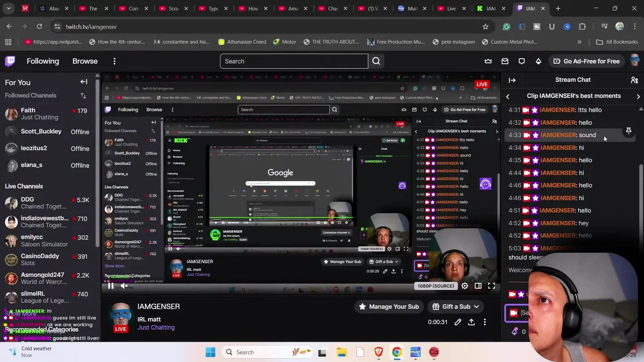The width and height of the screenshot is (644, 362).
Task: Open the Chrome app in taskbar
Action: coord(397,352)
